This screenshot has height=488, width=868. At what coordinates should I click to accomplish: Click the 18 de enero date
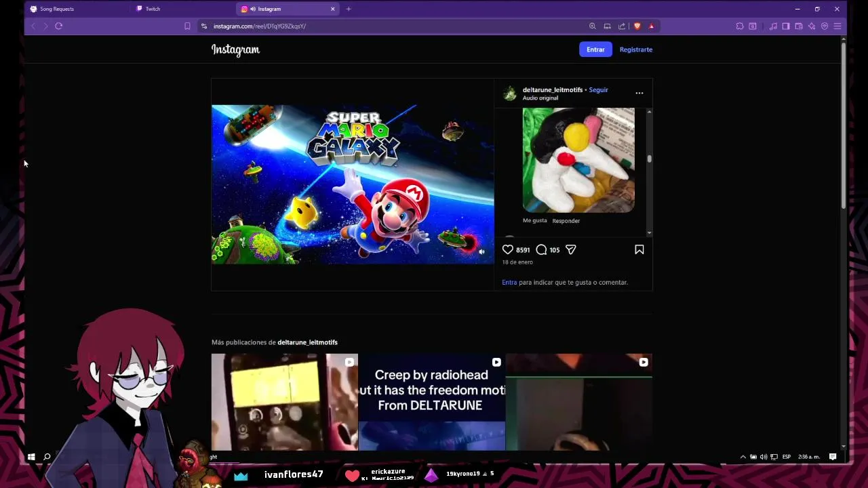(x=517, y=262)
